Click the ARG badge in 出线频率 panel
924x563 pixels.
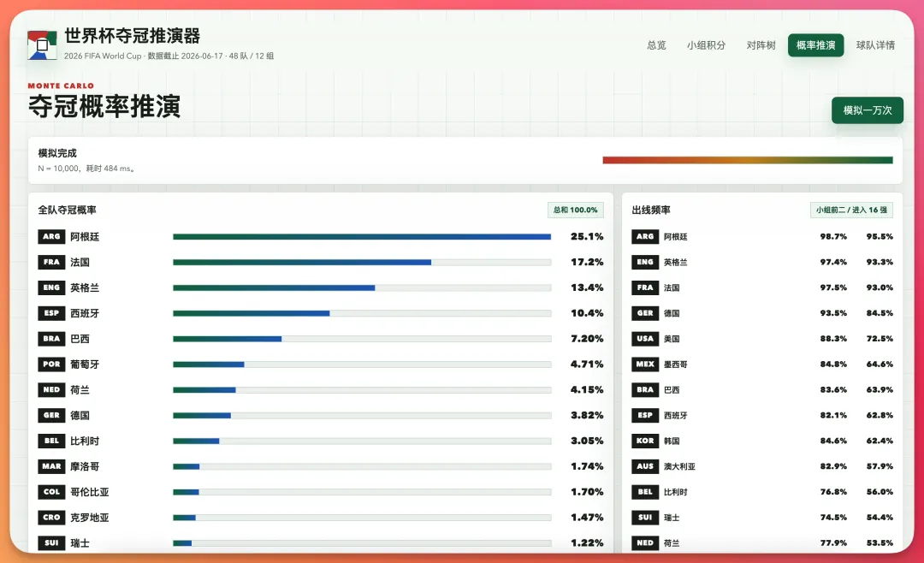(x=645, y=236)
